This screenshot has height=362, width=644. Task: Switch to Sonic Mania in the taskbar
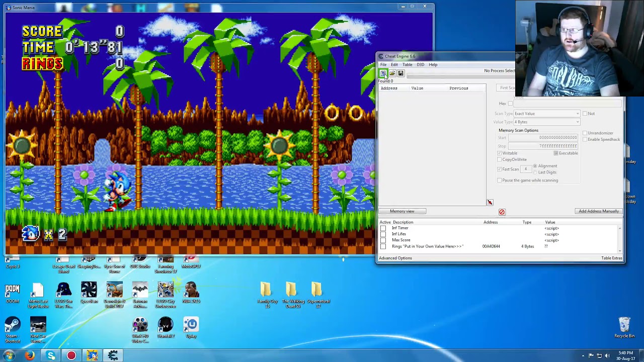click(x=92, y=356)
